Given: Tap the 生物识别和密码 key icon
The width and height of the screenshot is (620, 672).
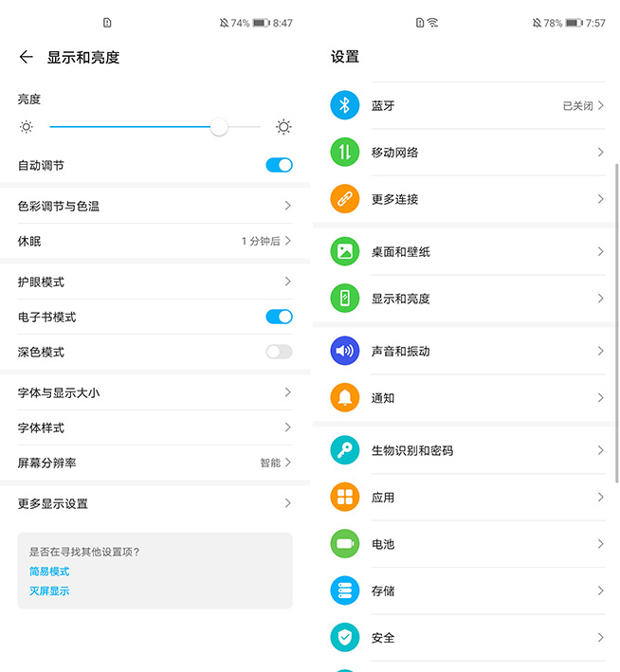Looking at the screenshot, I should (345, 450).
